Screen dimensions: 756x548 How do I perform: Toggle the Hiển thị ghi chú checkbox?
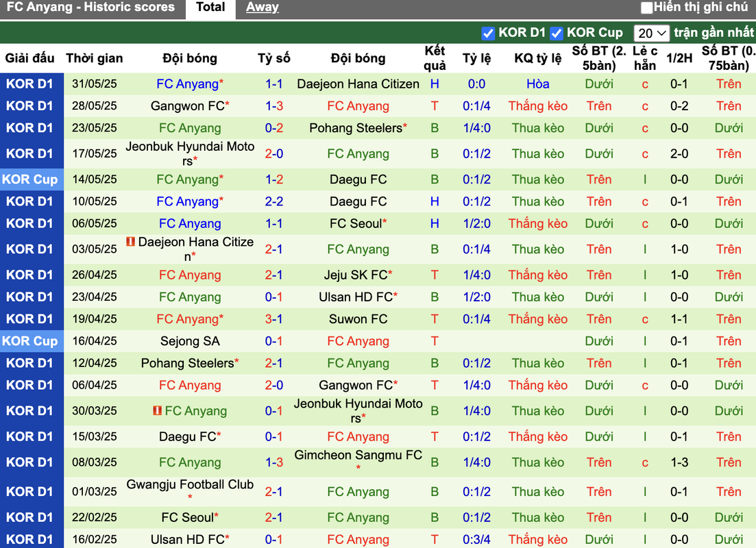646,8
